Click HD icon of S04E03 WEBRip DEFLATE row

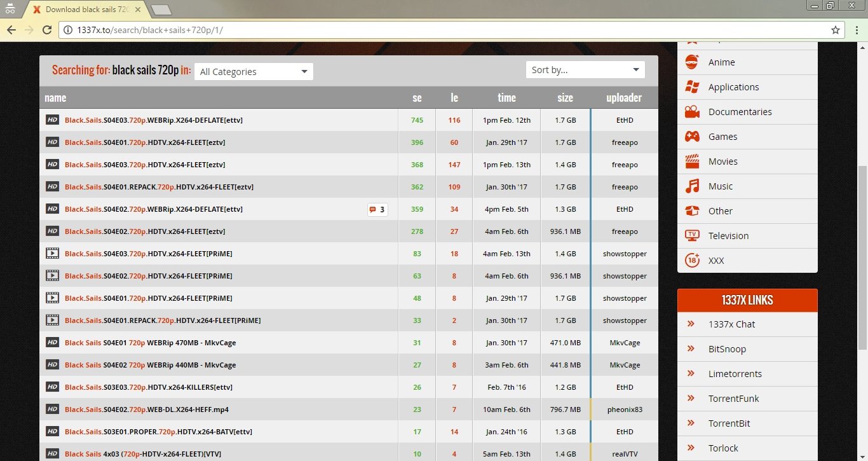[53, 120]
